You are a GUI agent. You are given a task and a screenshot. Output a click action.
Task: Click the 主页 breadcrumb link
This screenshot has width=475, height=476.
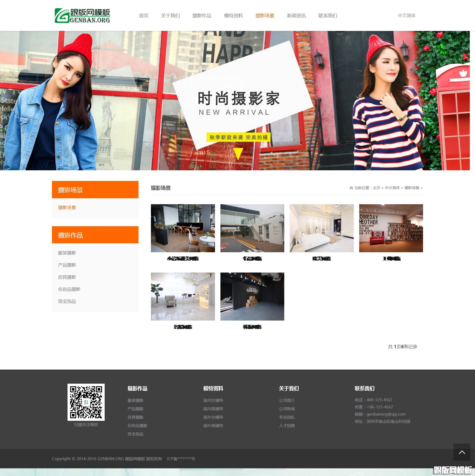coord(377,188)
